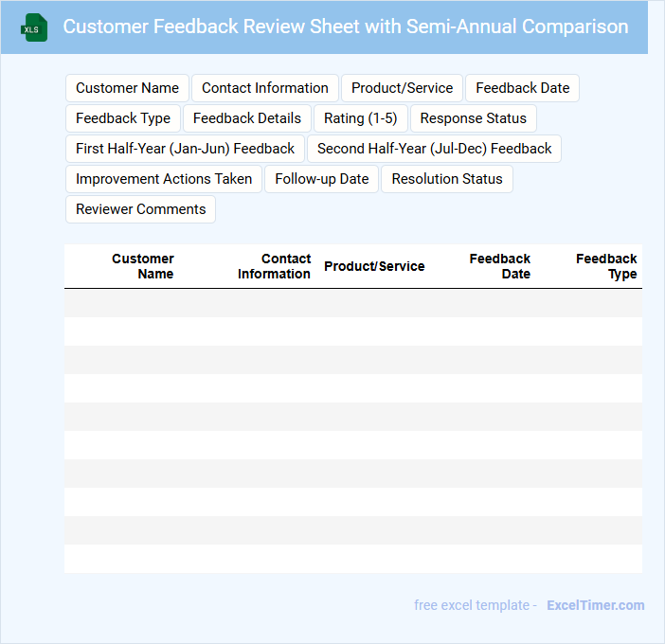The width and height of the screenshot is (665, 644).
Task: Choose the Feedback Date tag
Action: 522,88
